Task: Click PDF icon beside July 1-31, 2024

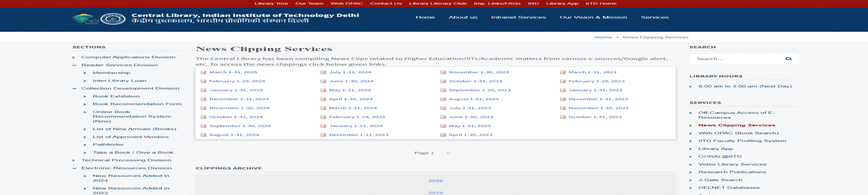Action: tap(323, 72)
